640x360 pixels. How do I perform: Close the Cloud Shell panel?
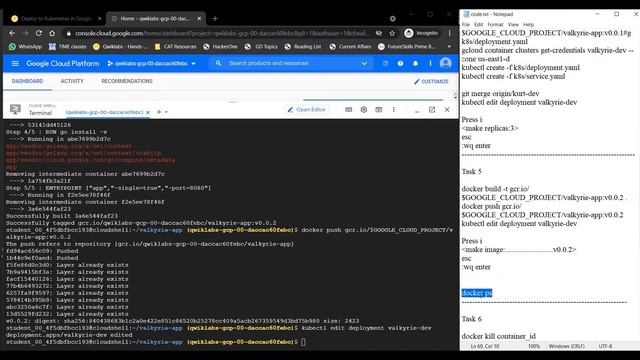(x=447, y=110)
